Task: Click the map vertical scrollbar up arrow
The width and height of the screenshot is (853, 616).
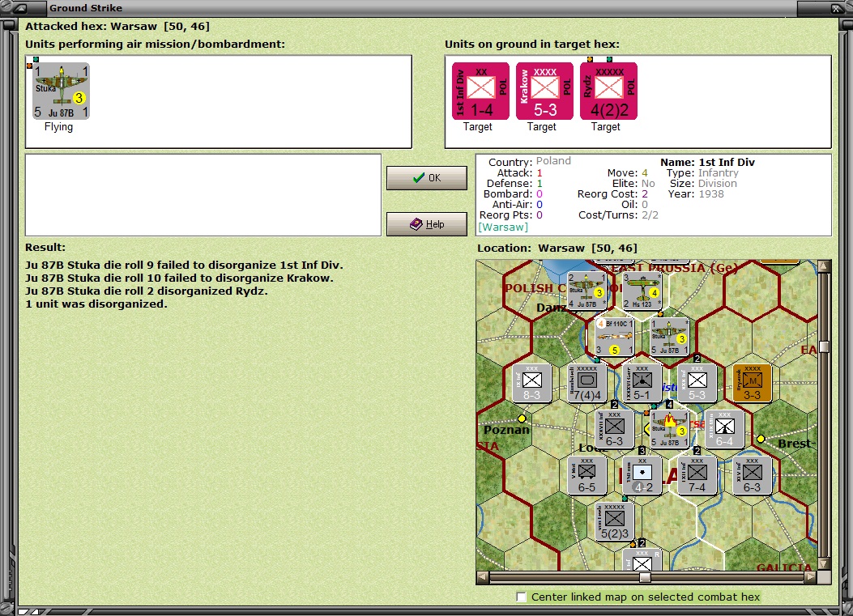Action: pos(824,266)
